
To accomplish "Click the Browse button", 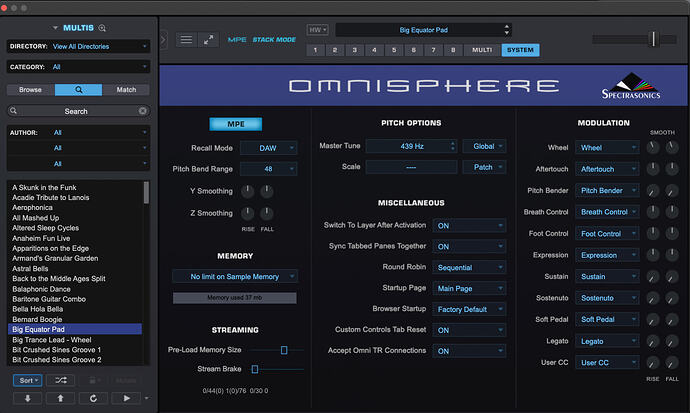I will coord(30,90).
